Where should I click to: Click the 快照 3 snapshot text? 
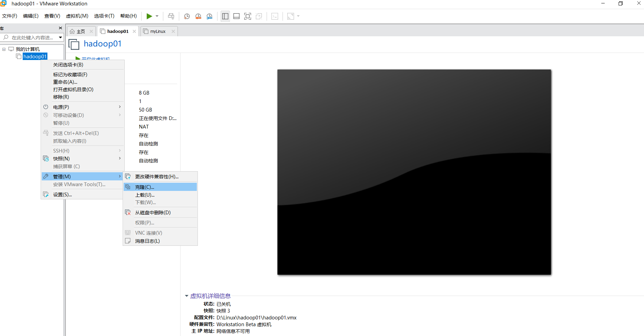(x=223, y=311)
